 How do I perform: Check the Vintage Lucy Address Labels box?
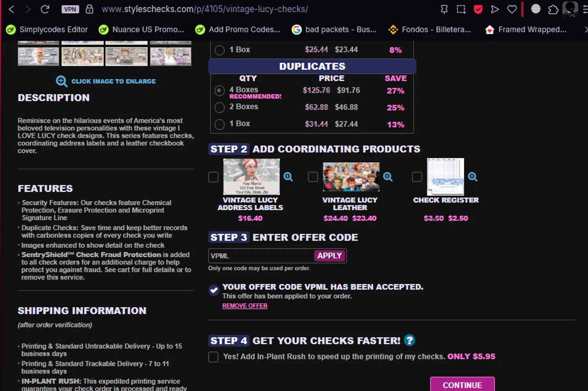pyautogui.click(x=213, y=177)
